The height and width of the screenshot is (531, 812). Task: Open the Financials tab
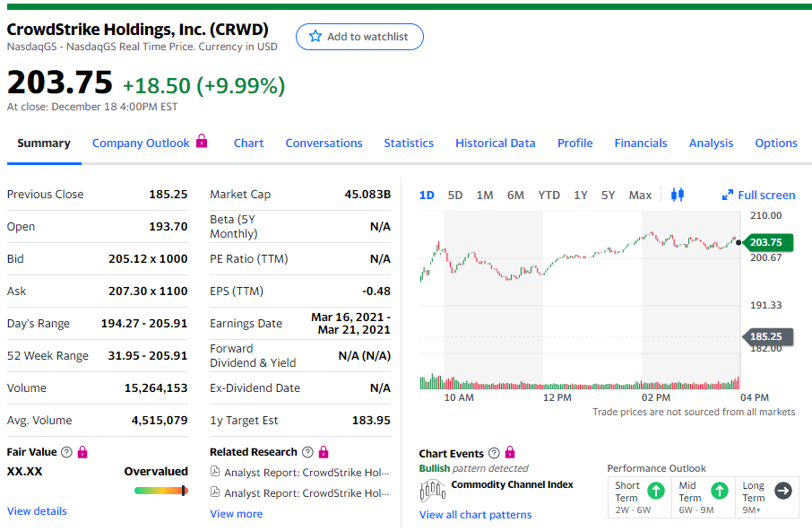640,143
